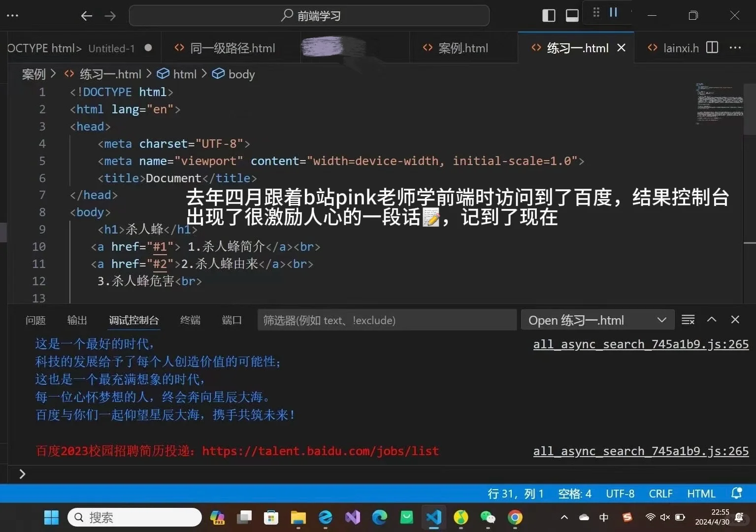Open editor more actions ellipsis menu
Screen dimensions: 756x532
tap(735, 47)
